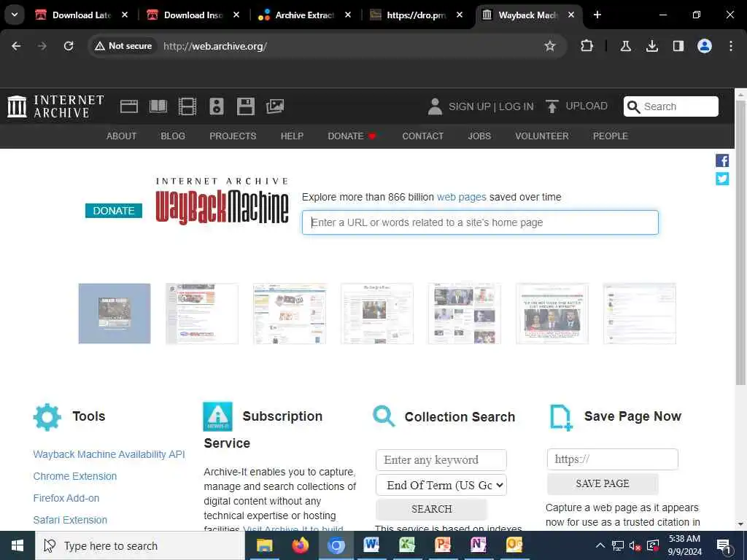Viewport: 747px width, 560px height.
Task: Open the JOBS menu item
Action: [x=479, y=136]
